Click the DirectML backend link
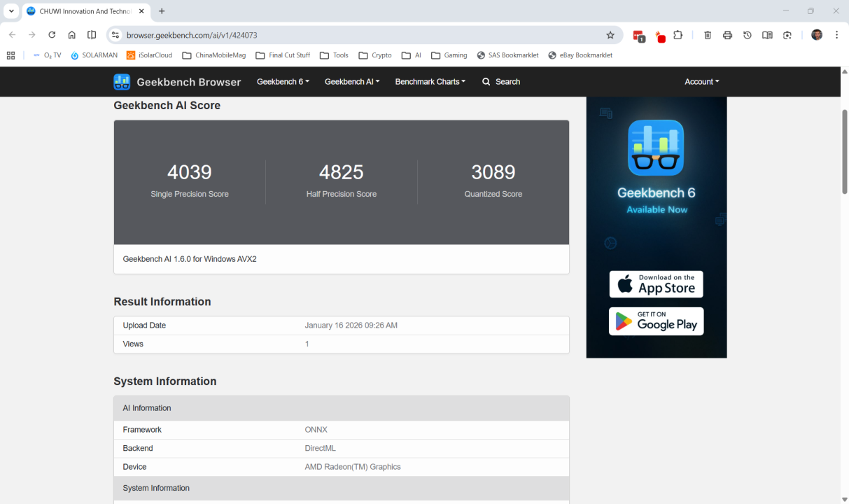849x504 pixels. pos(320,448)
